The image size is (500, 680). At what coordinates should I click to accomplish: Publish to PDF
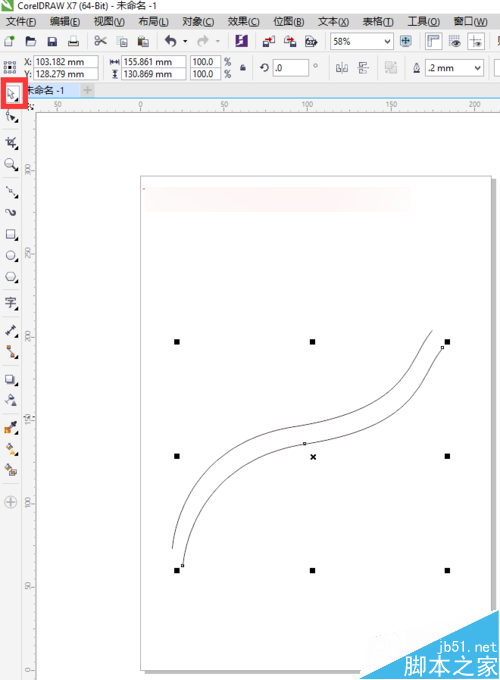[x=311, y=42]
